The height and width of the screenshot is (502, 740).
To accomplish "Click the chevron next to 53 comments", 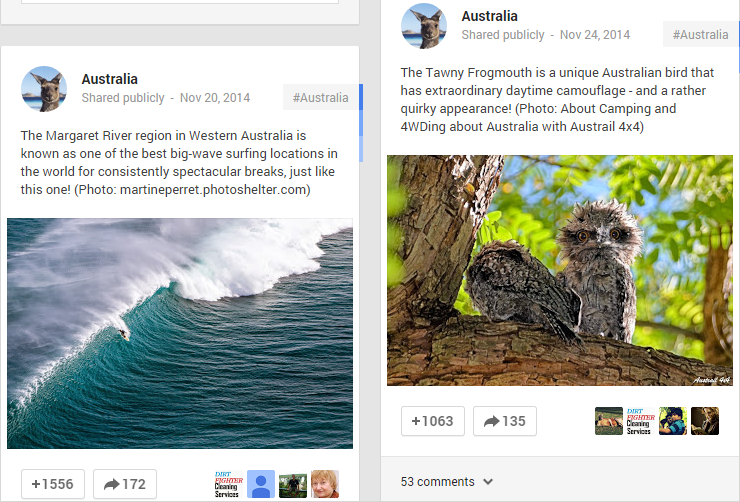I will (488, 482).
